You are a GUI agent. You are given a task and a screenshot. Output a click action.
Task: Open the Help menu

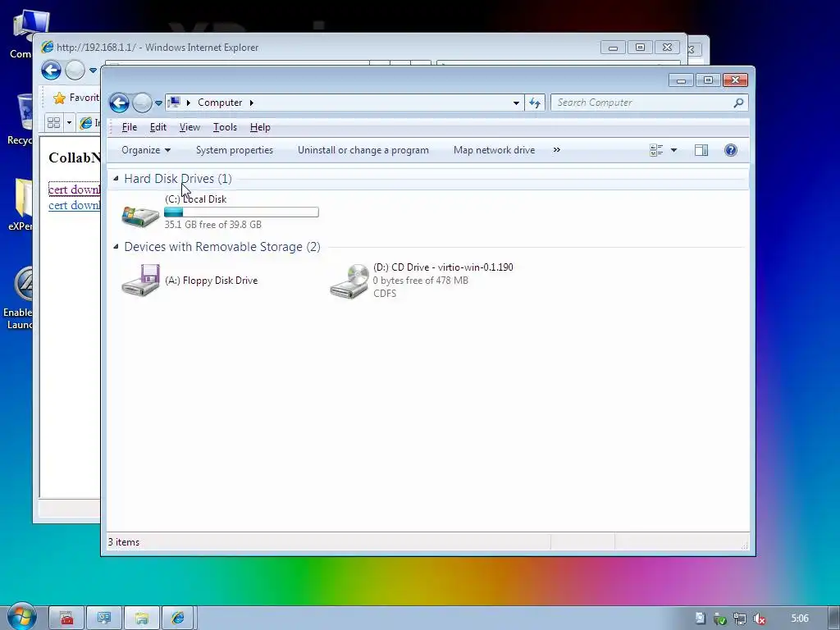[x=260, y=127]
